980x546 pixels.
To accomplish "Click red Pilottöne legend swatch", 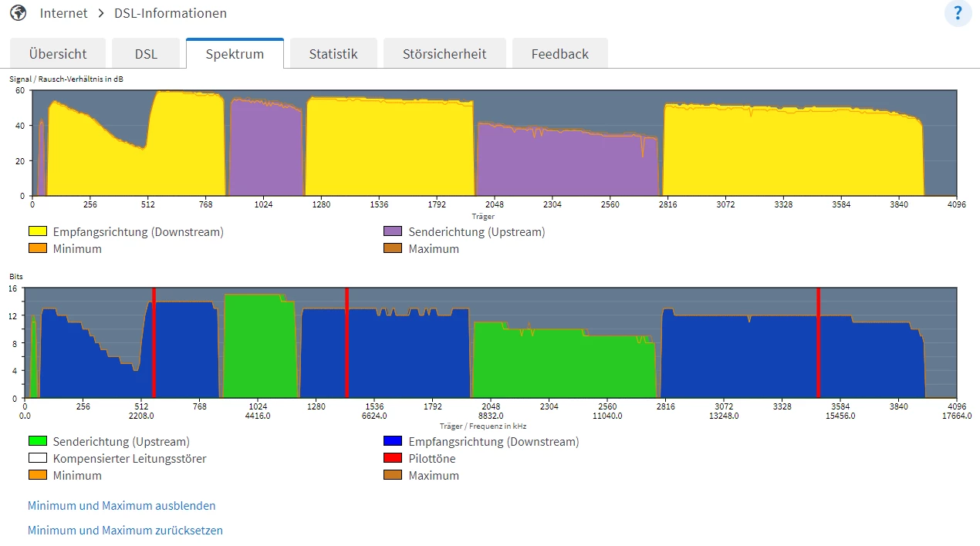I will tap(393, 459).
